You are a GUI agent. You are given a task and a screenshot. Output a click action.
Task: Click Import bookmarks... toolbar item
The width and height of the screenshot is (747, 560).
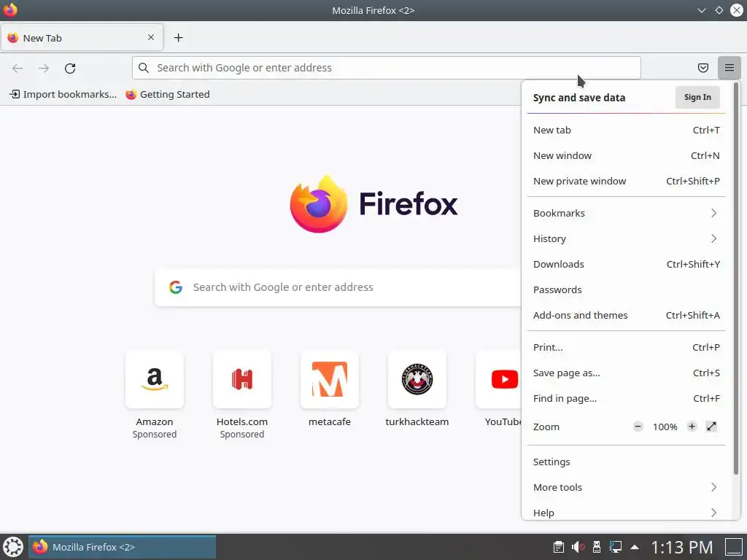pyautogui.click(x=63, y=94)
